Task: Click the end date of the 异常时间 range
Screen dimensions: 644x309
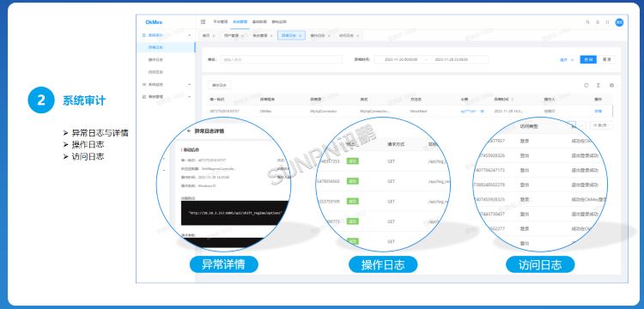Action: tap(451, 59)
